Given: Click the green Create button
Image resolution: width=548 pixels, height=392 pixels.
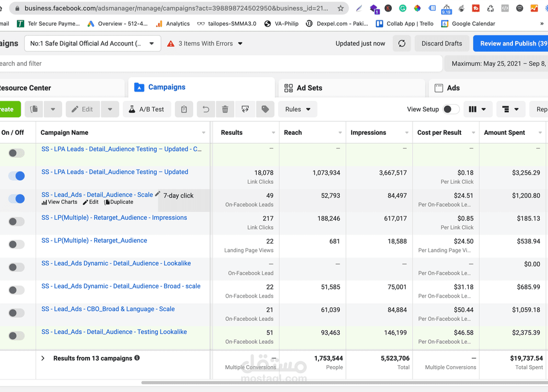Looking at the screenshot, I should click(x=10, y=109).
